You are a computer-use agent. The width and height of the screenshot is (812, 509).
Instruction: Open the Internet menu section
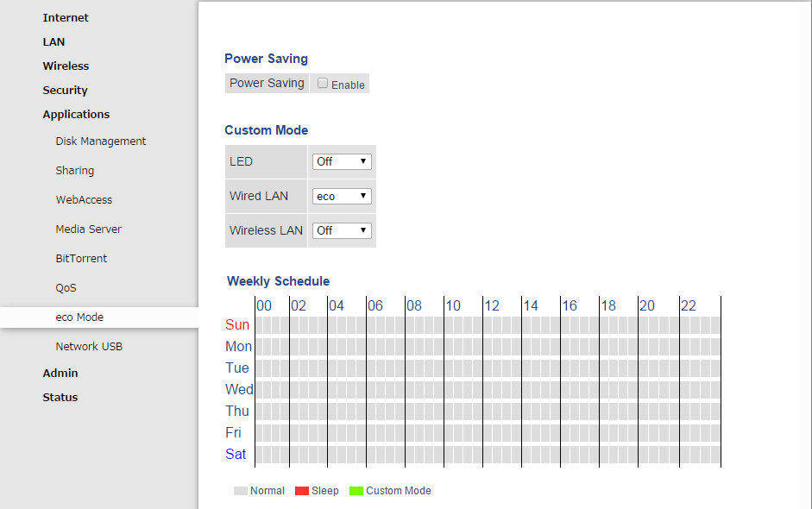tap(66, 17)
